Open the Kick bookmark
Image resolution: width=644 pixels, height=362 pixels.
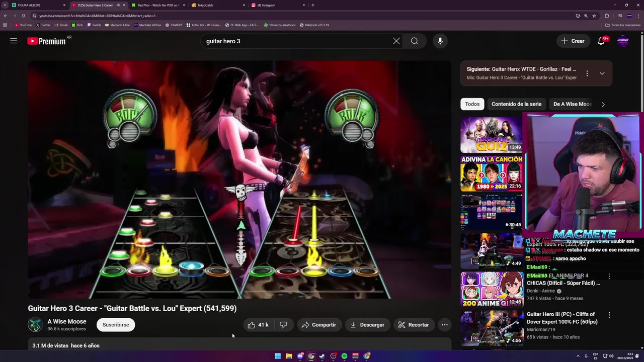(x=77, y=25)
